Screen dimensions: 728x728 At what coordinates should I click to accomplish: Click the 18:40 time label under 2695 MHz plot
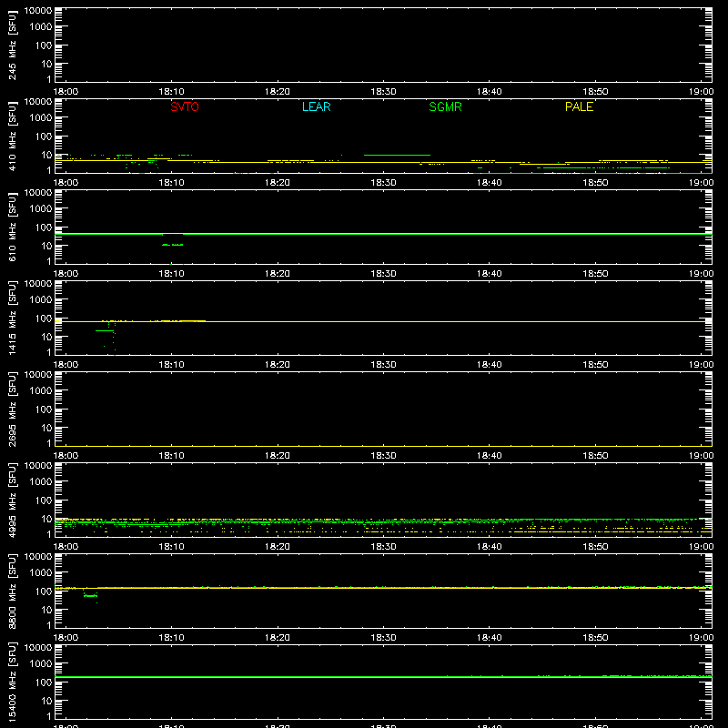click(490, 456)
